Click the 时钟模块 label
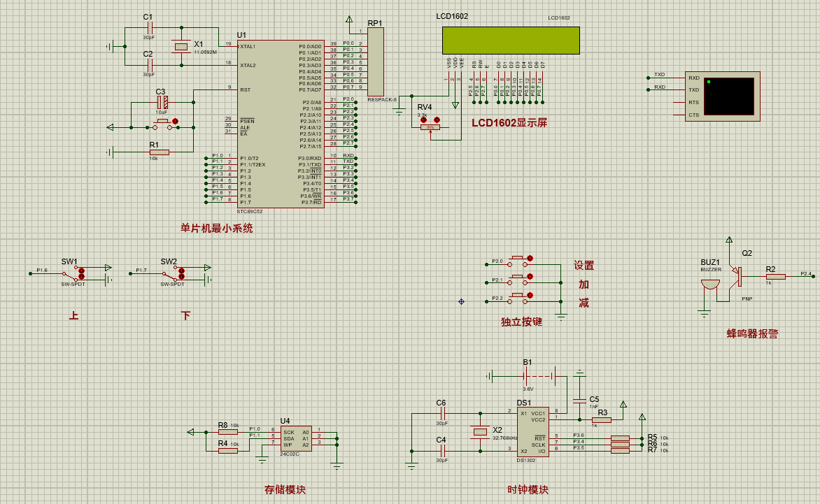This screenshot has width=820, height=504. (x=528, y=489)
